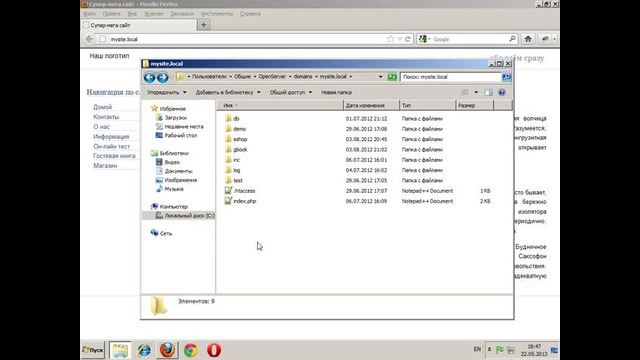Open Explorer help icon
The image size is (640, 360).
(x=502, y=92)
